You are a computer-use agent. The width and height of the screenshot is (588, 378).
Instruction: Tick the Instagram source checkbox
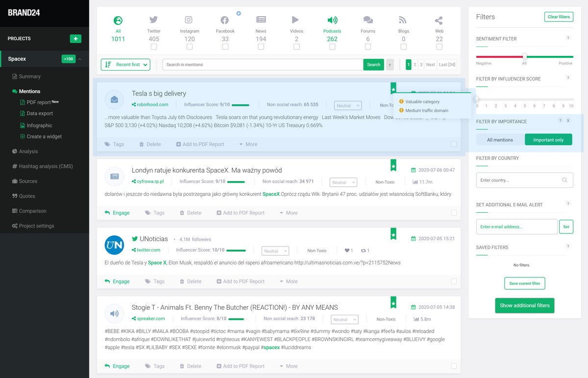pos(189,47)
